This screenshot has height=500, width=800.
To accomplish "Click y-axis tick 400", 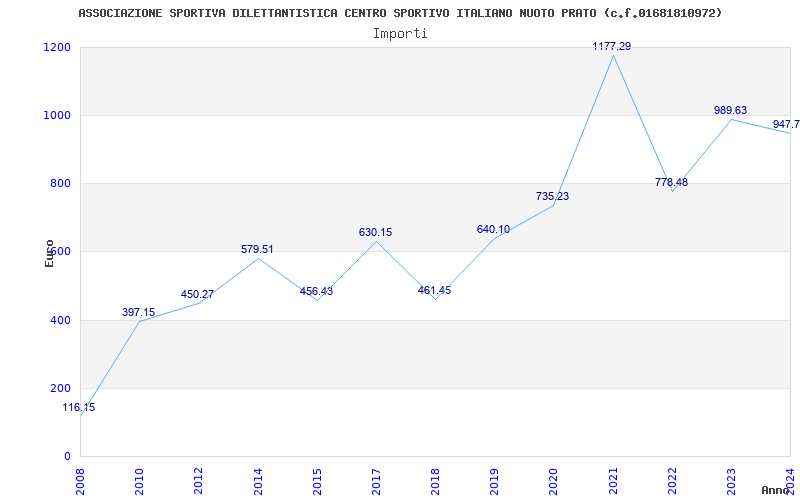I will (x=60, y=320).
